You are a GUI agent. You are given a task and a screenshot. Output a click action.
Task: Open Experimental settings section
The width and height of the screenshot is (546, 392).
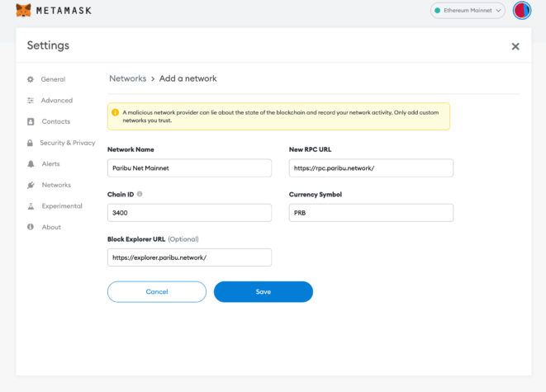(x=62, y=206)
